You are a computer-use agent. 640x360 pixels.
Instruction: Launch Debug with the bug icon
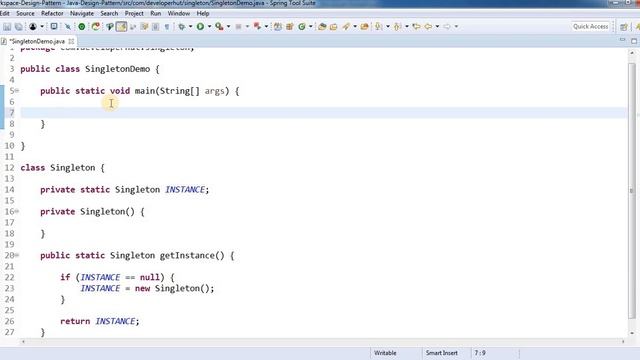[x=181, y=27]
